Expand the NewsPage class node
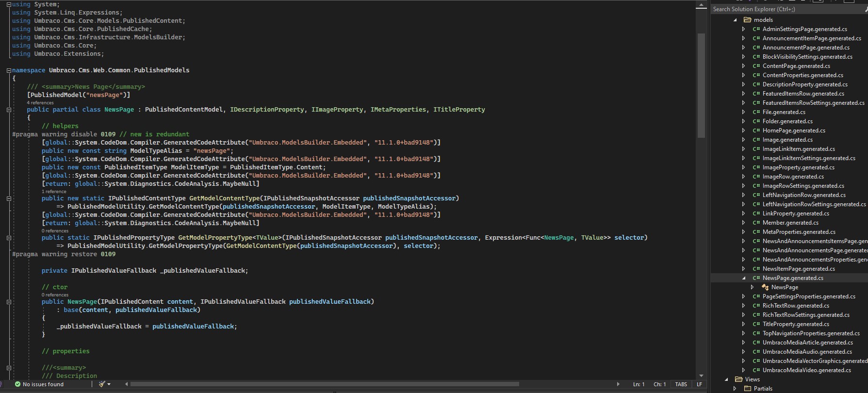Image resolution: width=868 pixels, height=393 pixels. 753,287
